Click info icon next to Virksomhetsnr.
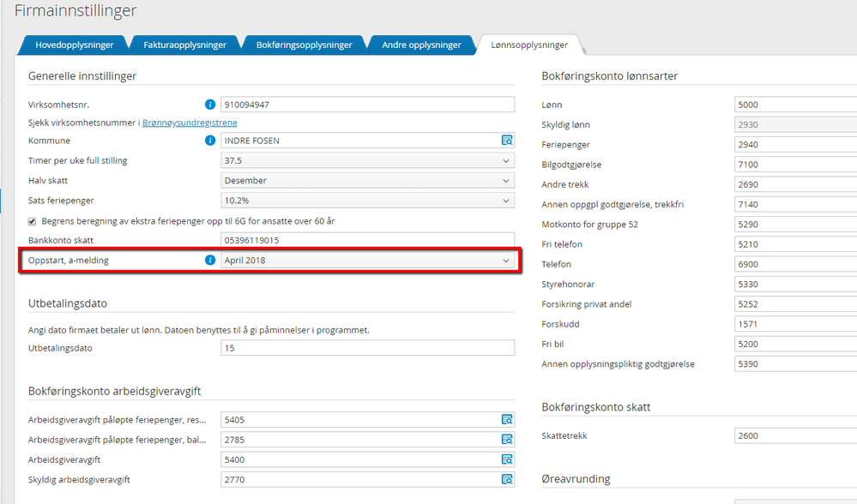Image resolution: width=857 pixels, height=504 pixels. pos(210,105)
